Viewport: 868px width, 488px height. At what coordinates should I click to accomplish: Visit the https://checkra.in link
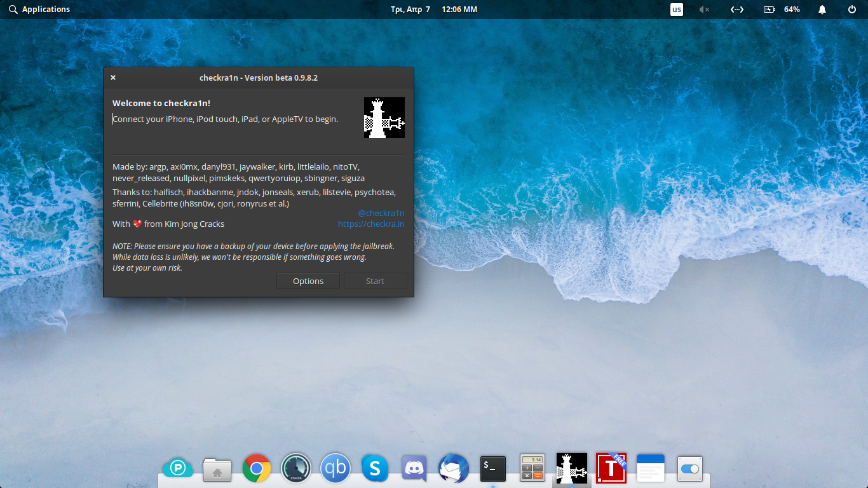pyautogui.click(x=371, y=224)
